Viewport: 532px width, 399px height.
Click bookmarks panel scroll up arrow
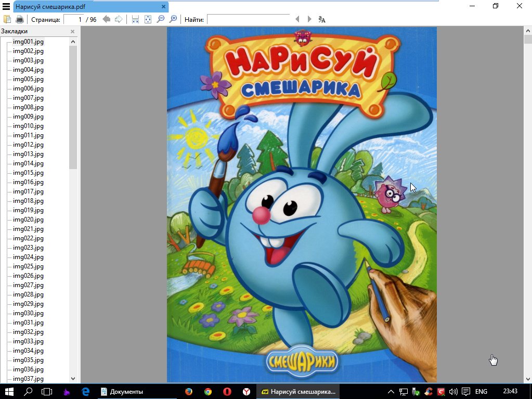tap(73, 42)
